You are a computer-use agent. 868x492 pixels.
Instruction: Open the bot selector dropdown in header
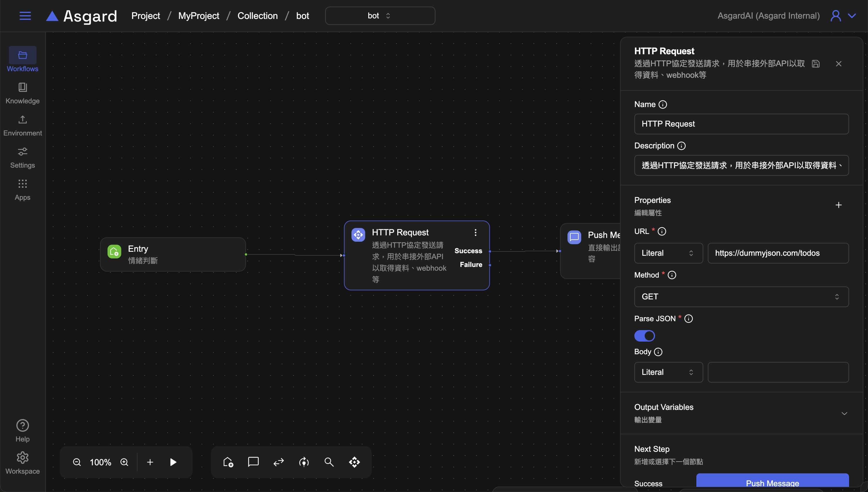click(380, 16)
